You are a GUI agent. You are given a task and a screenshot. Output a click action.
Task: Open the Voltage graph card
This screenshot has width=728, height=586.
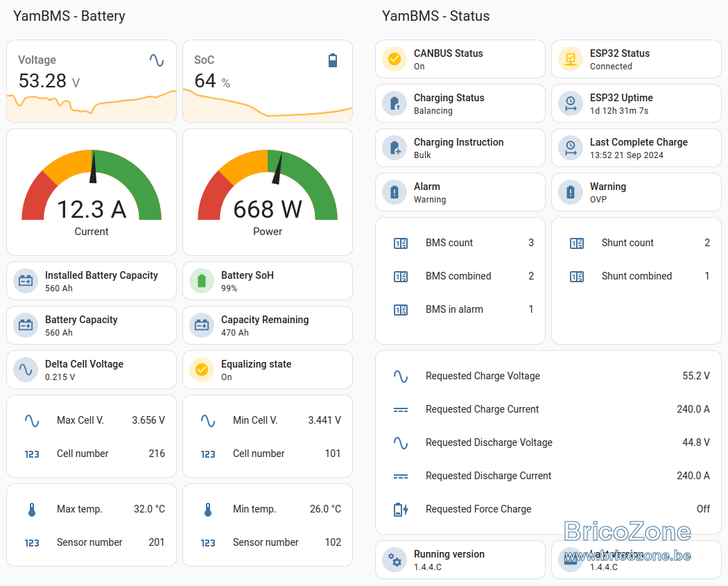click(x=92, y=81)
